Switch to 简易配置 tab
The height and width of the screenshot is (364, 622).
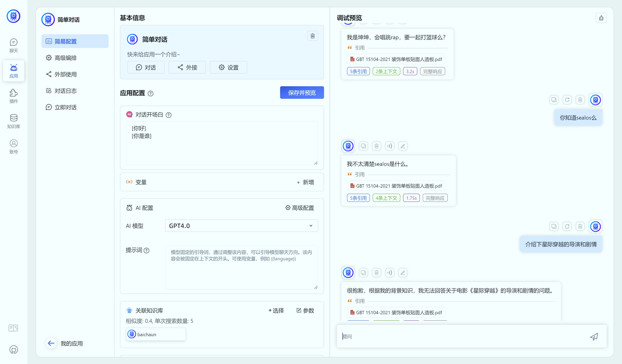click(x=75, y=41)
